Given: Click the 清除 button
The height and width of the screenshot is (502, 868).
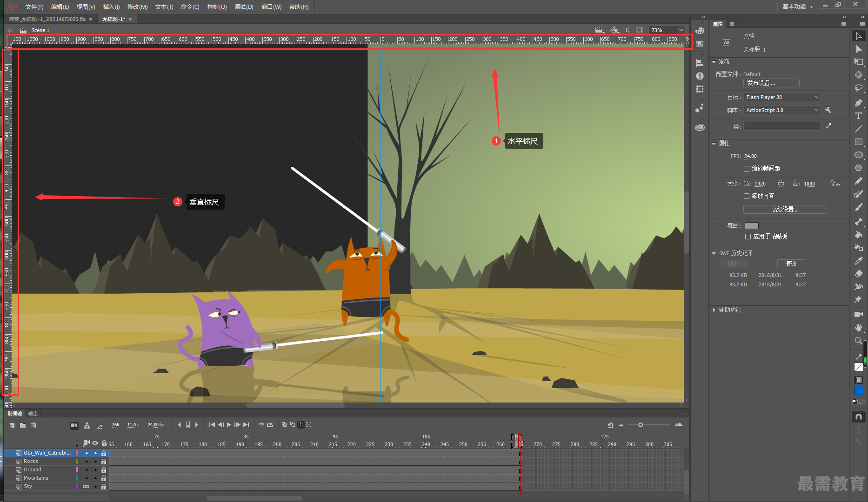Looking at the screenshot, I should coord(791,264).
